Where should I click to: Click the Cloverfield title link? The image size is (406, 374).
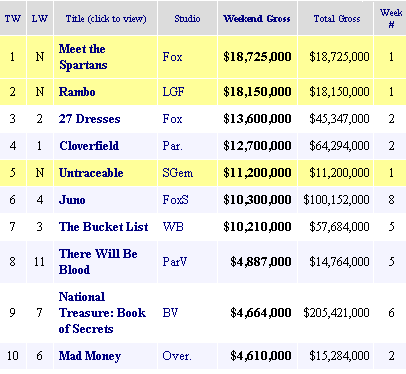(x=89, y=146)
